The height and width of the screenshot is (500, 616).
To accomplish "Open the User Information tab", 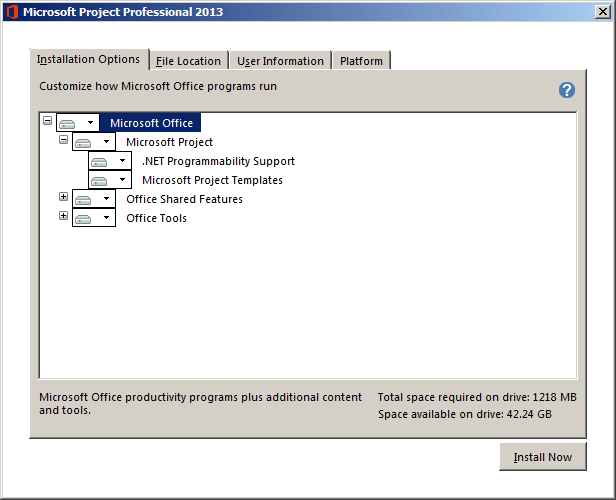I will (x=280, y=61).
